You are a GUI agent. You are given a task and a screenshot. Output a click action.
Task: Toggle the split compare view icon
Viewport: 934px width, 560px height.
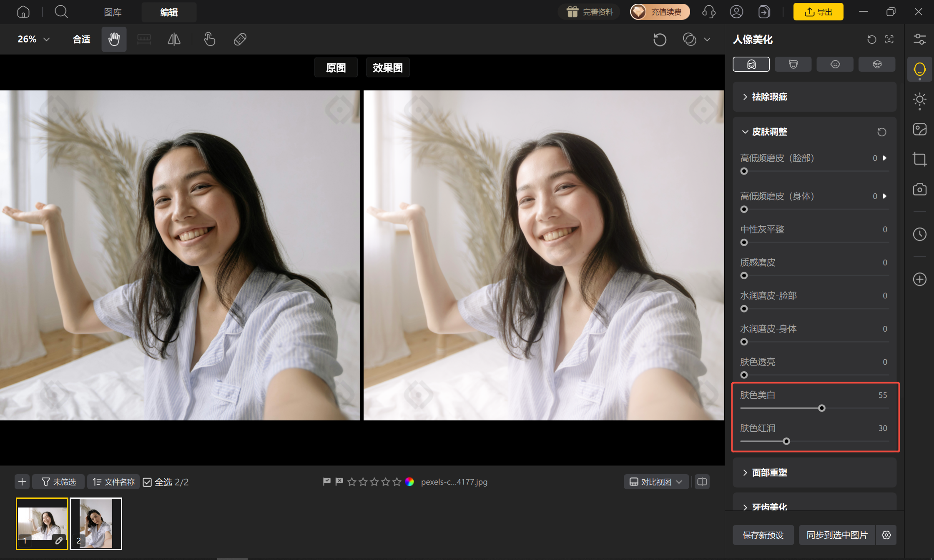(x=702, y=482)
